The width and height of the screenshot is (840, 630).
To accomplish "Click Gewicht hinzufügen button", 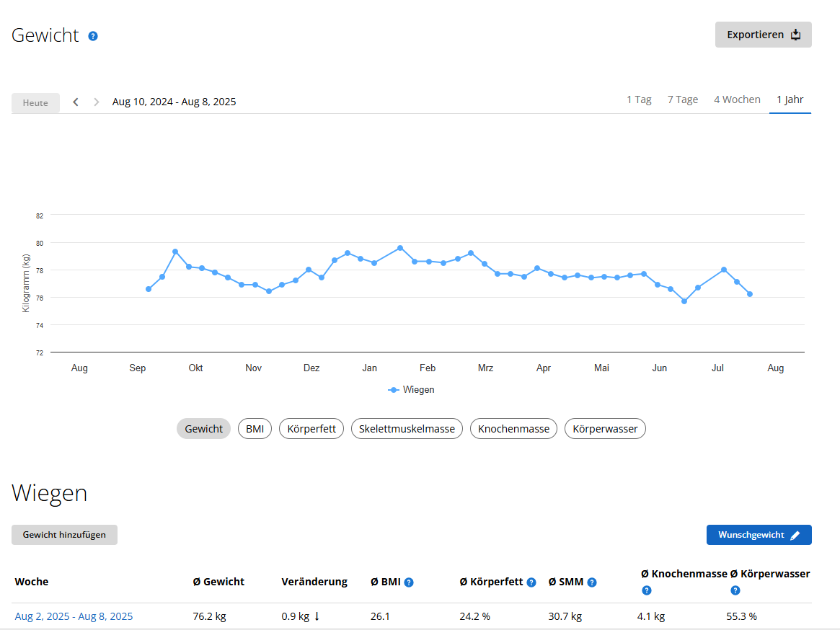I will (64, 535).
